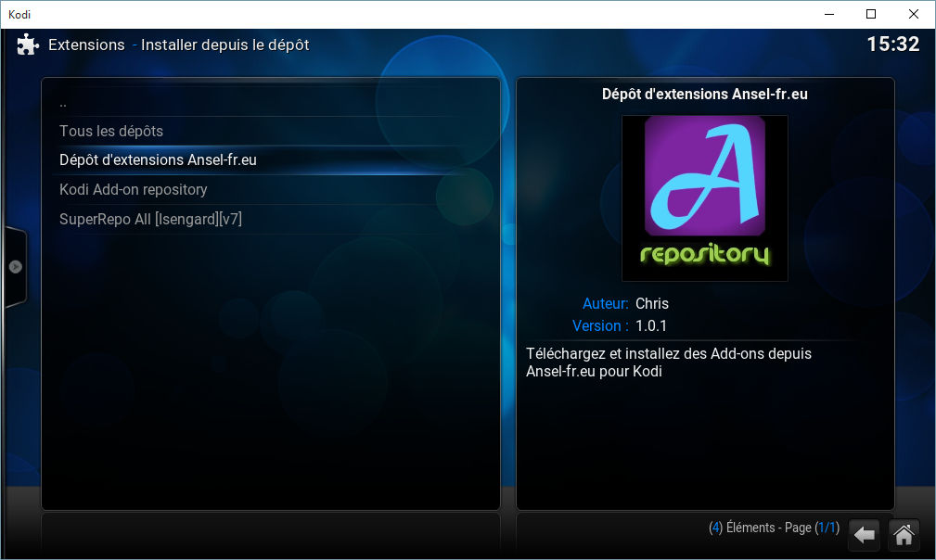
Task: Maximize the Kodi window
Action: point(871,14)
